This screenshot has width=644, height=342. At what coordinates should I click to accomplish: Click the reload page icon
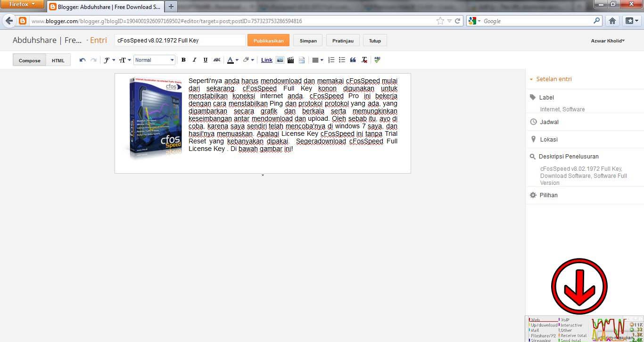click(457, 21)
